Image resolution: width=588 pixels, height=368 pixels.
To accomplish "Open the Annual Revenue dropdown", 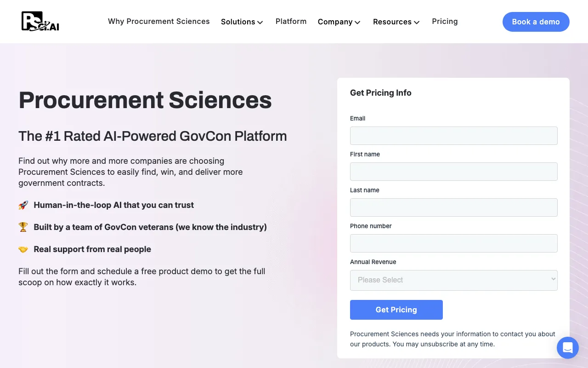I will click(454, 280).
